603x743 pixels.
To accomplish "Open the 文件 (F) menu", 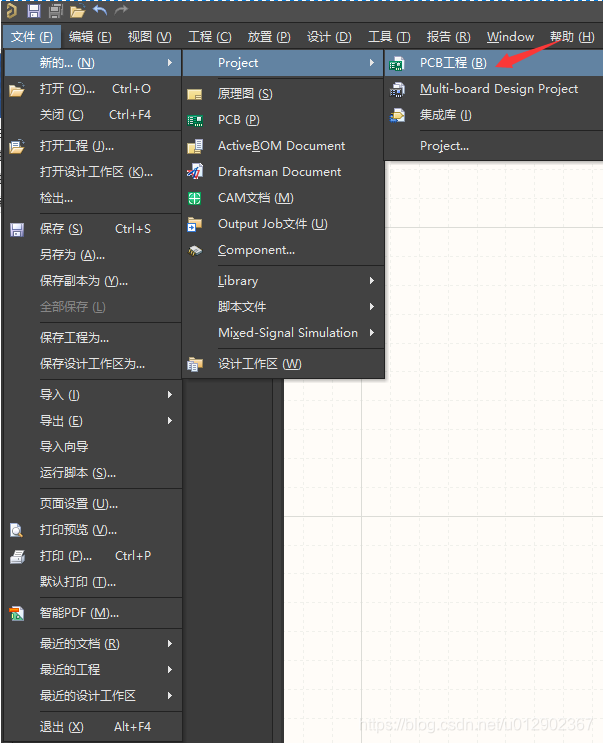I will click(x=32, y=36).
